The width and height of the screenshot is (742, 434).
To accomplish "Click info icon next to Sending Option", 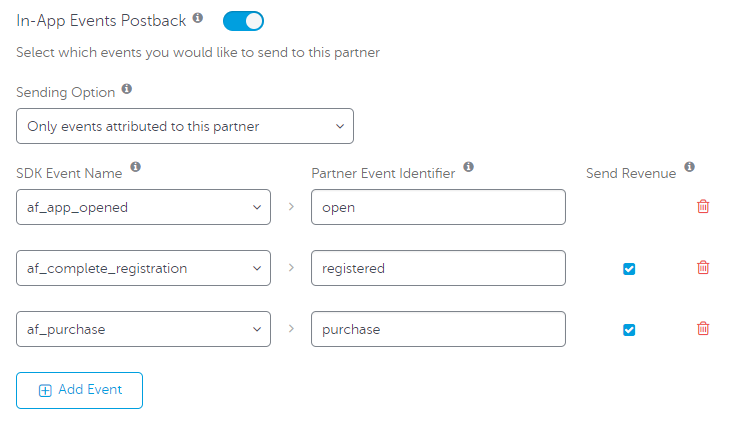I will click(x=126, y=89).
